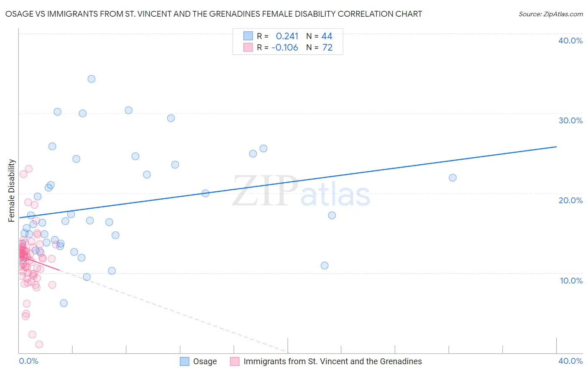Click the 30.0% y-axis label

570,120
